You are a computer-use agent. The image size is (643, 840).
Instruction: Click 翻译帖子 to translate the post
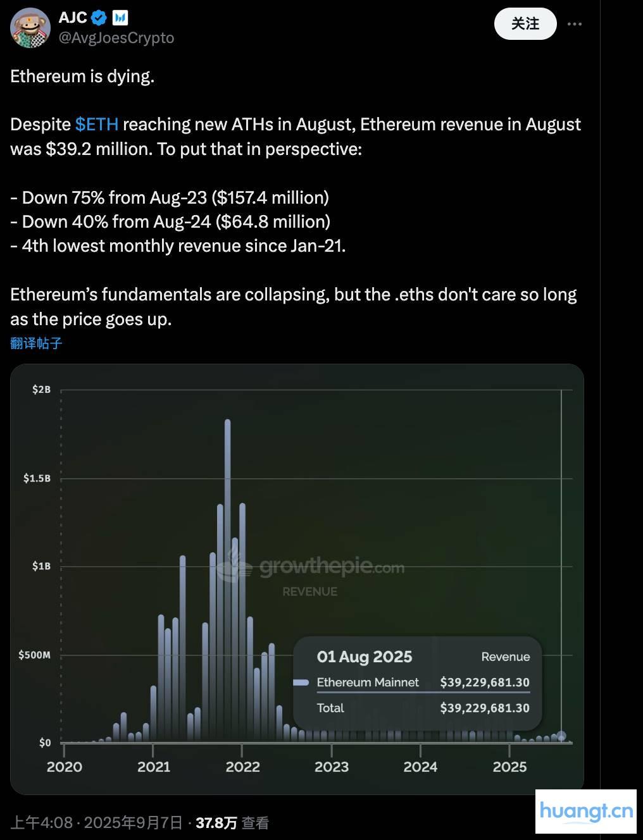36,343
